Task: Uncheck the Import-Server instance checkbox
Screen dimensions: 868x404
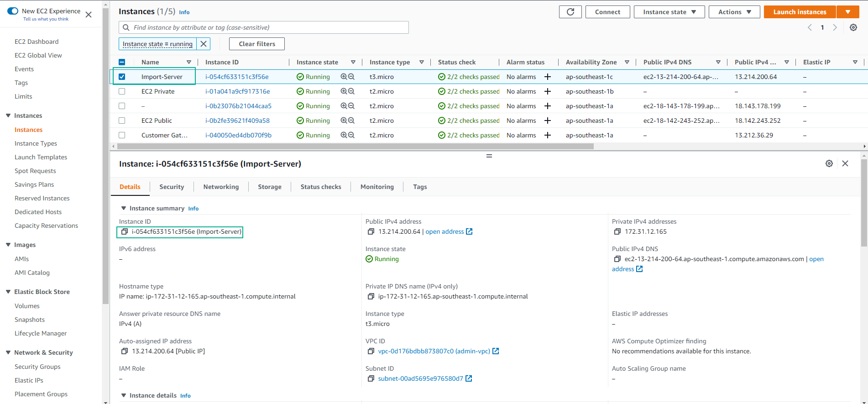Action: coord(122,77)
